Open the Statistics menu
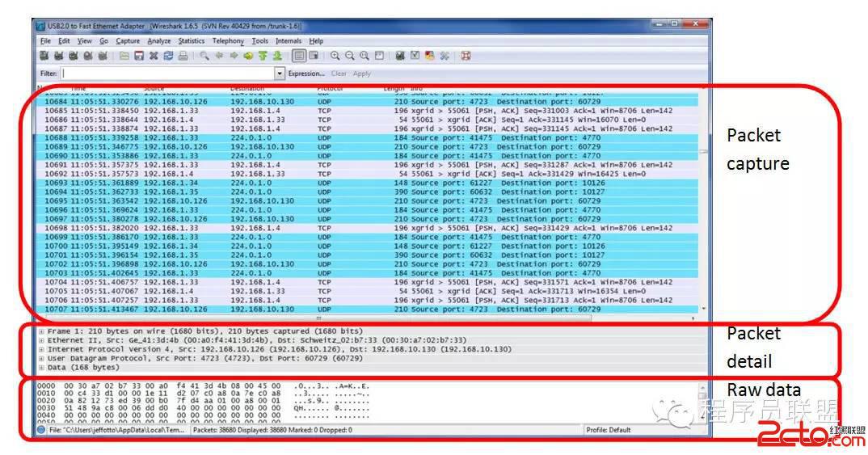 192,41
